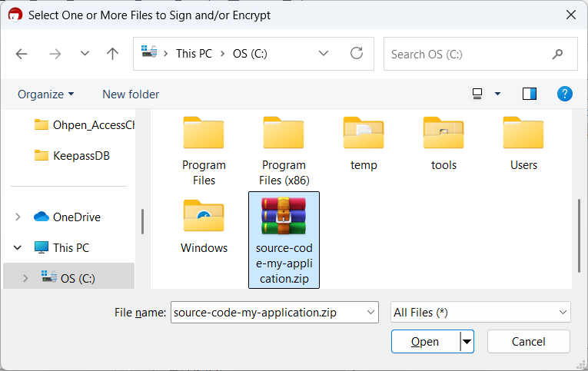Expand the OneDrive tree node
Image resolution: width=588 pixels, height=371 pixels.
pos(18,217)
